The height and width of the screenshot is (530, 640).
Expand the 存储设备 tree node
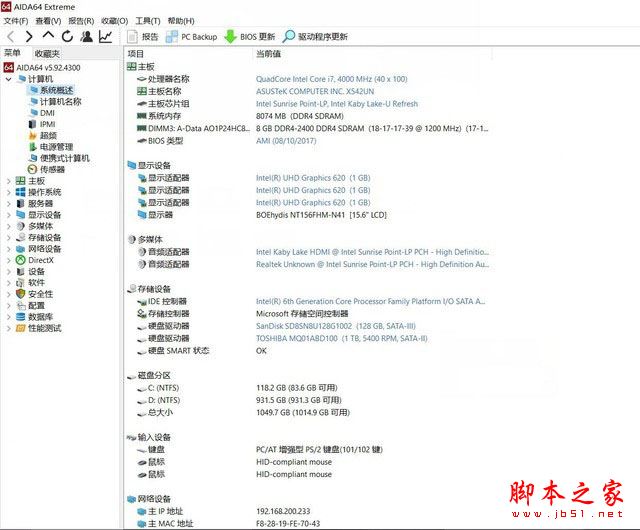[9, 238]
